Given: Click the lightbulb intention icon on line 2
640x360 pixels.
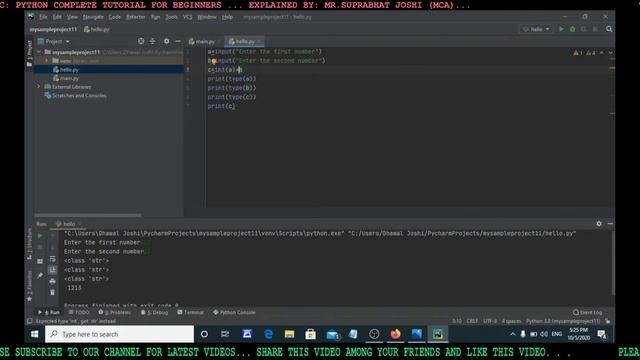Looking at the screenshot, I should 213,62.
